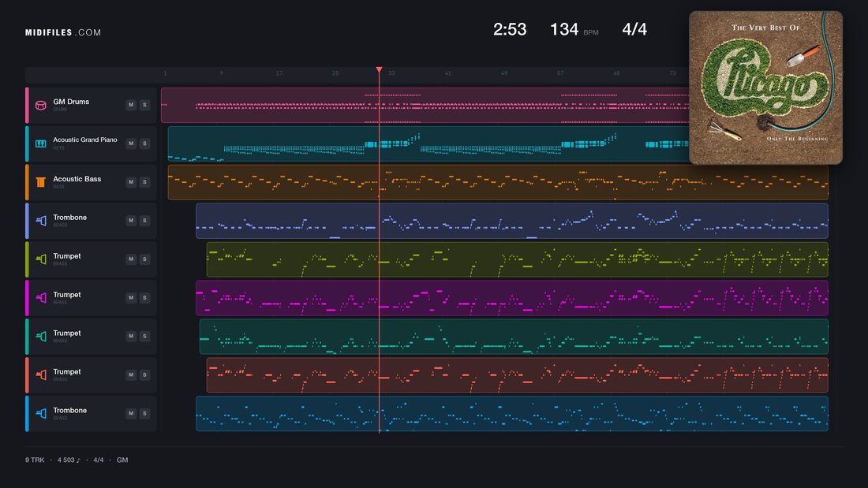Click the coral Trumpet track's horn icon
868x488 pixels.
[41, 375]
